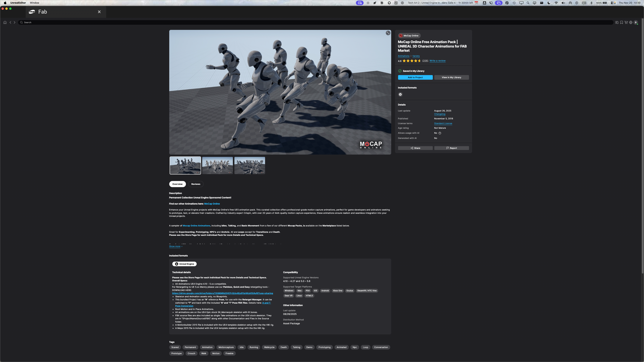Viewport: 644px width, 362px height.
Task: Open the Standard License link
Action: pos(443,123)
